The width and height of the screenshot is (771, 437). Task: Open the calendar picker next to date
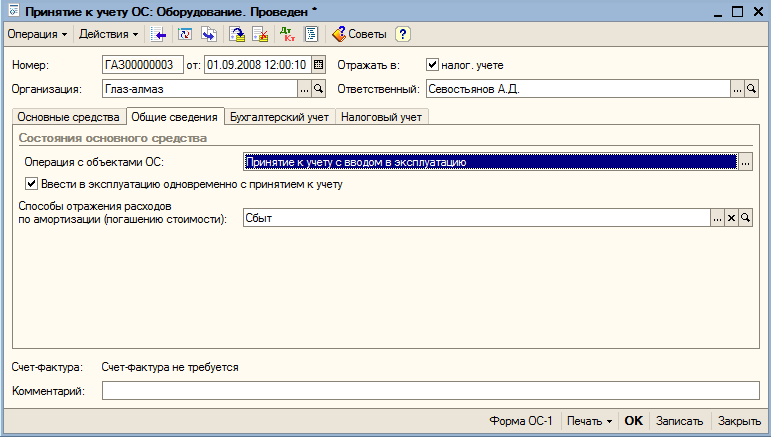point(318,65)
